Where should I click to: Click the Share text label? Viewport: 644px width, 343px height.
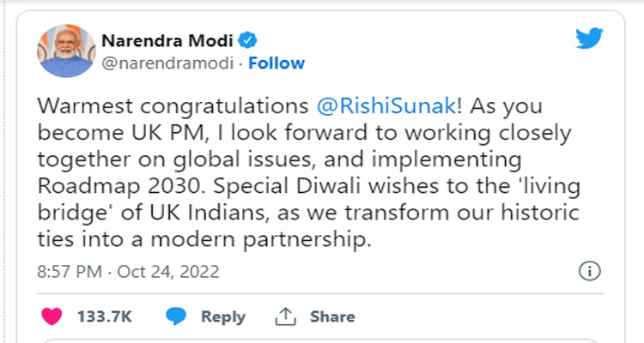click(332, 316)
